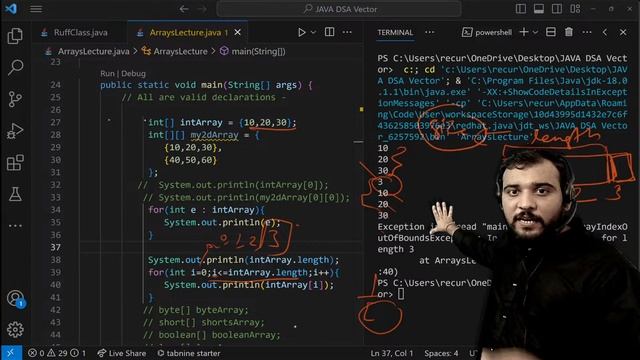Select the TERMINAL panel tab

click(x=395, y=32)
